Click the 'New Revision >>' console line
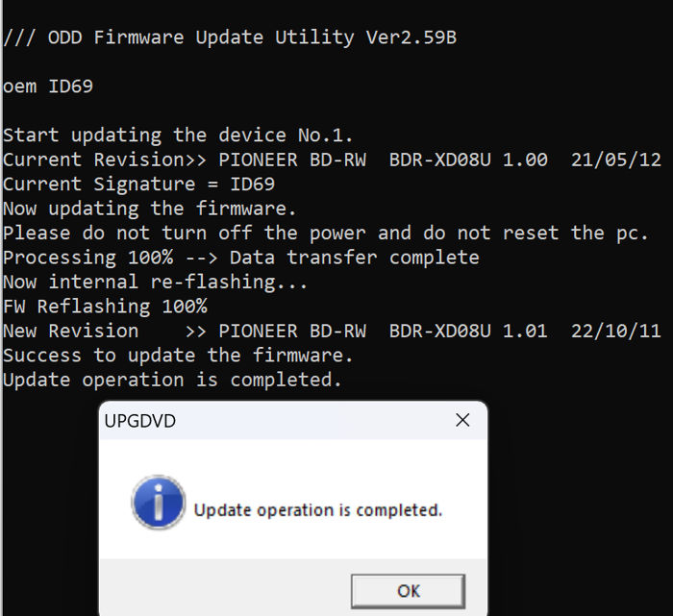This screenshot has width=673, height=616. click(332, 332)
